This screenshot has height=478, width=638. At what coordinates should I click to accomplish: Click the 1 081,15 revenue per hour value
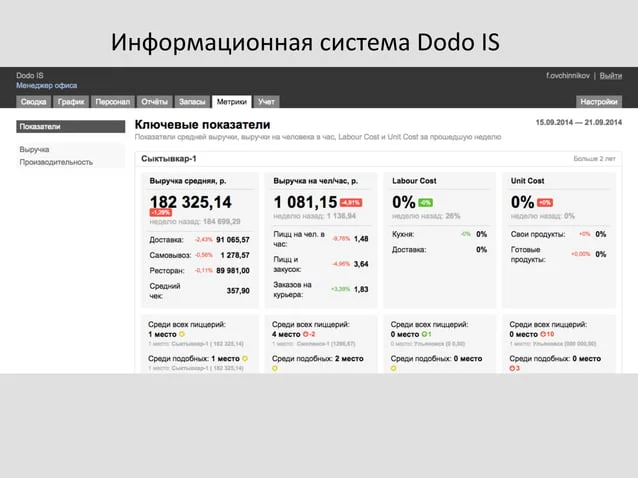tap(305, 202)
